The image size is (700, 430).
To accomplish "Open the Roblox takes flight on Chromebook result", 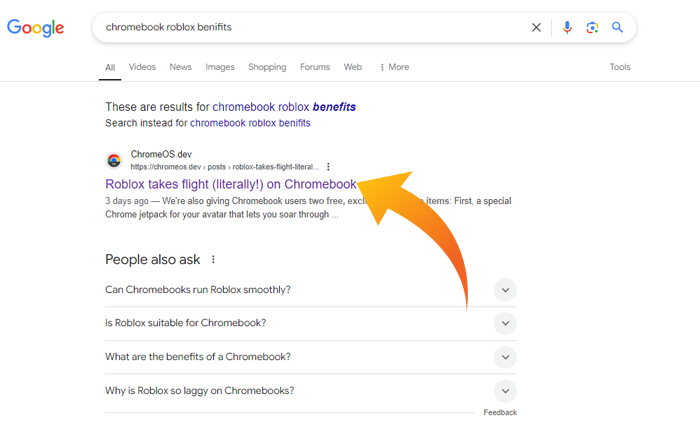I will pyautogui.click(x=231, y=184).
